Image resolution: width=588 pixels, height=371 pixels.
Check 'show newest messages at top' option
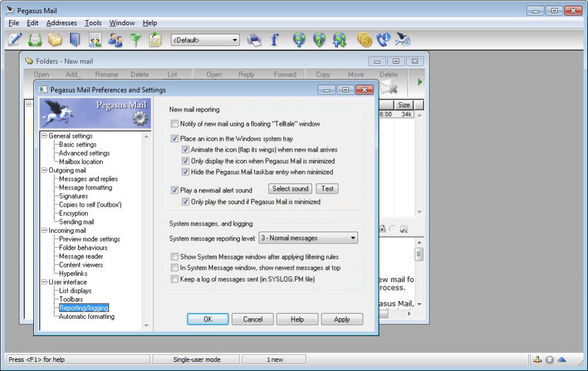175,268
